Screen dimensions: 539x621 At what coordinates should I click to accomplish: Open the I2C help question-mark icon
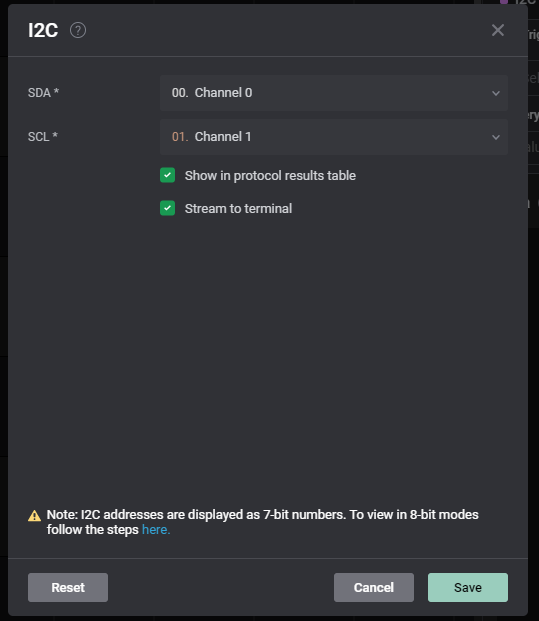[x=78, y=30]
